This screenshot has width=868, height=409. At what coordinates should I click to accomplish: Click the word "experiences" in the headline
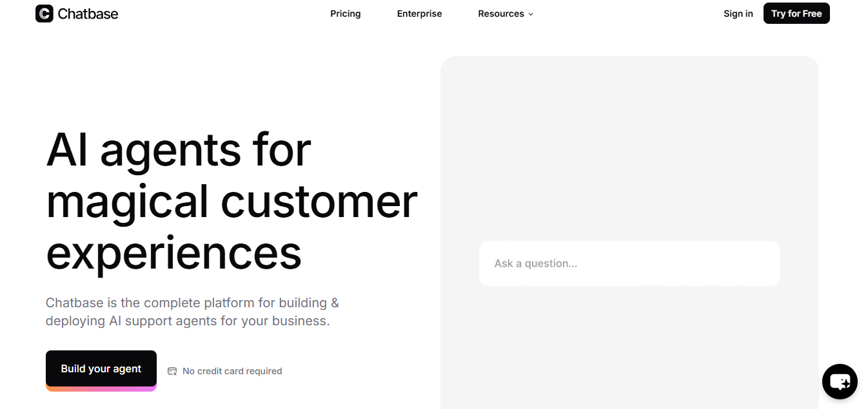tap(173, 252)
